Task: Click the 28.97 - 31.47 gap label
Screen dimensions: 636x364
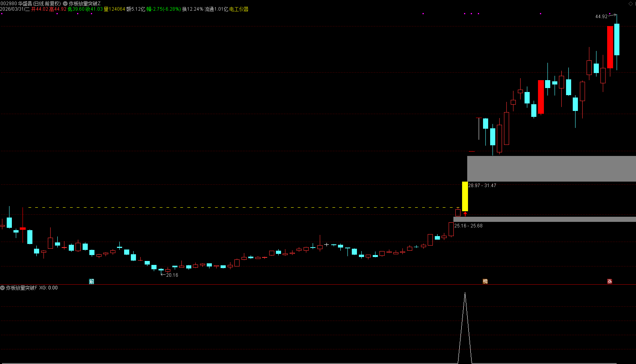Action: coord(482,186)
